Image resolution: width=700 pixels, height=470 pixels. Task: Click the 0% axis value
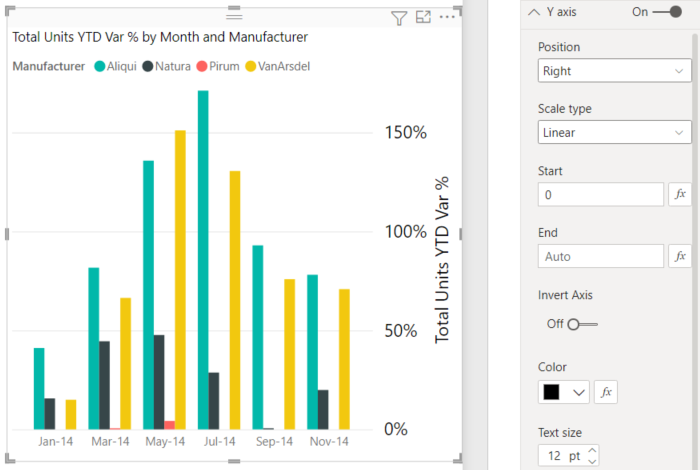396,429
